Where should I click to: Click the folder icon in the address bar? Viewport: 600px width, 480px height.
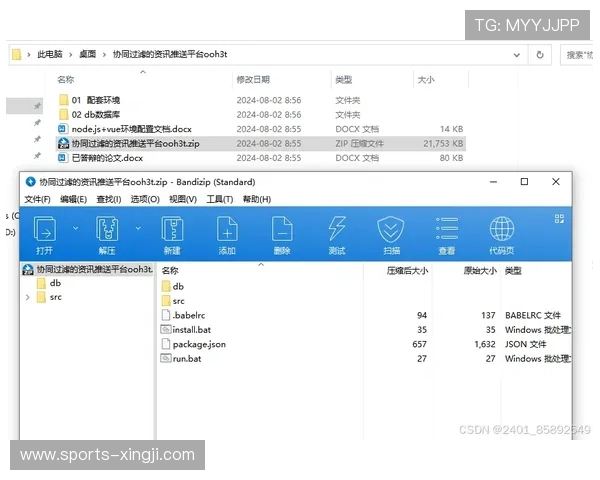(x=16, y=54)
